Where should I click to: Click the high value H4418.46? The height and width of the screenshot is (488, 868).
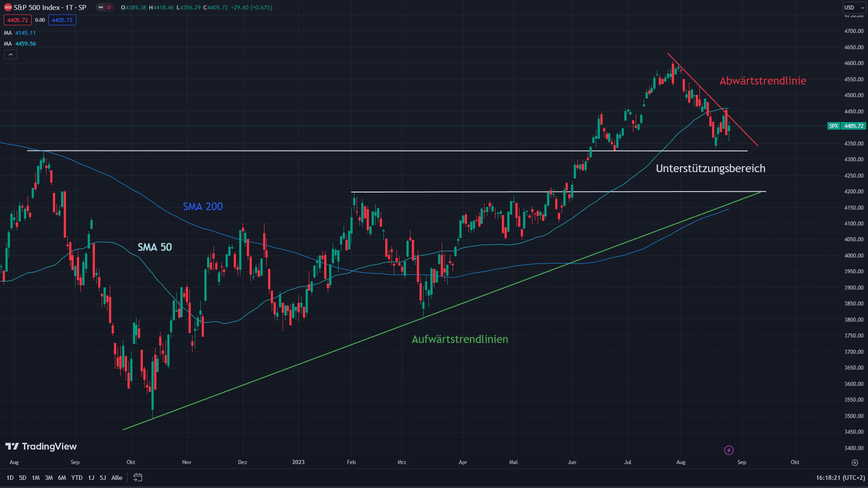tap(161, 8)
